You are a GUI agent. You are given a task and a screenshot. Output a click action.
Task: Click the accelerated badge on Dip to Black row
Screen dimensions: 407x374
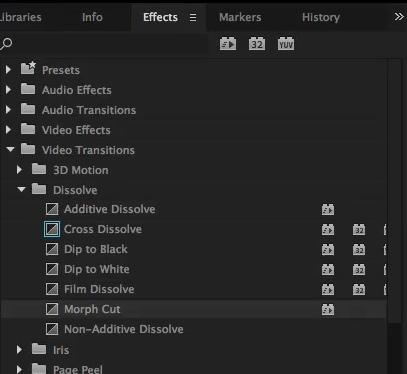coord(328,249)
